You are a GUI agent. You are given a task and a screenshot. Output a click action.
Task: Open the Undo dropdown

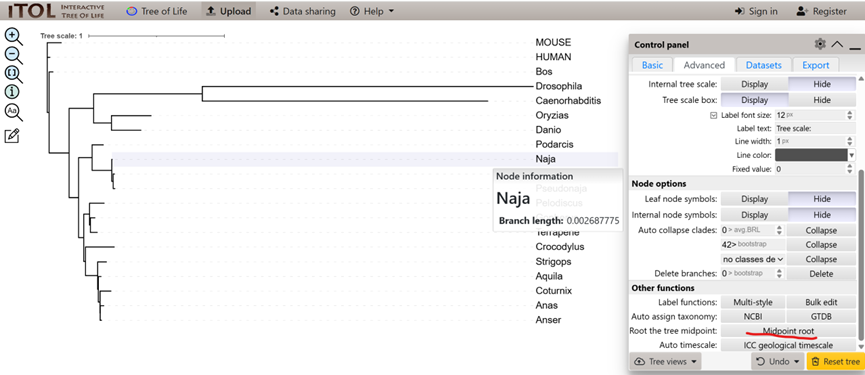point(778,362)
